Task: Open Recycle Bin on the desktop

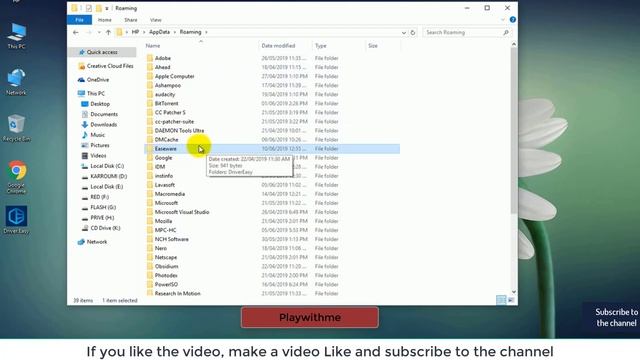Action: point(16,128)
